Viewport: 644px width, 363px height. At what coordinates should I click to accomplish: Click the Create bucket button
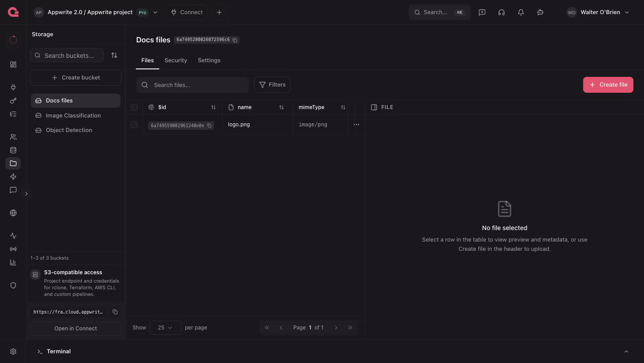[75, 78]
